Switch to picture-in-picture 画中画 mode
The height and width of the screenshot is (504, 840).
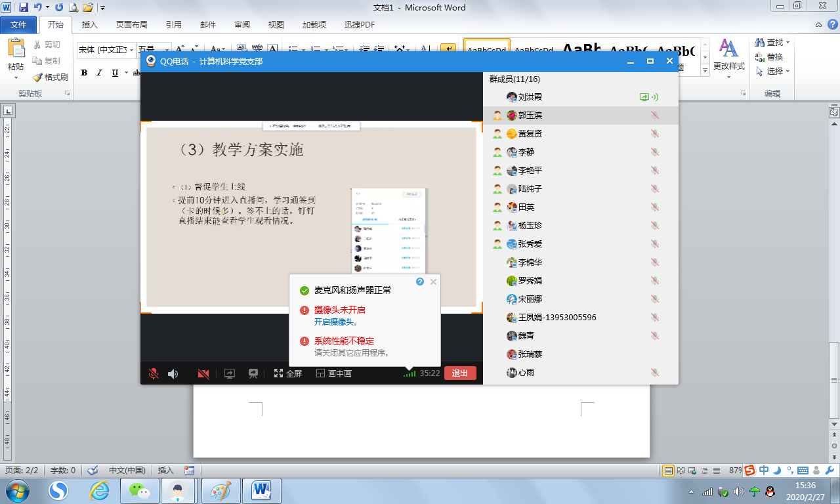(334, 373)
